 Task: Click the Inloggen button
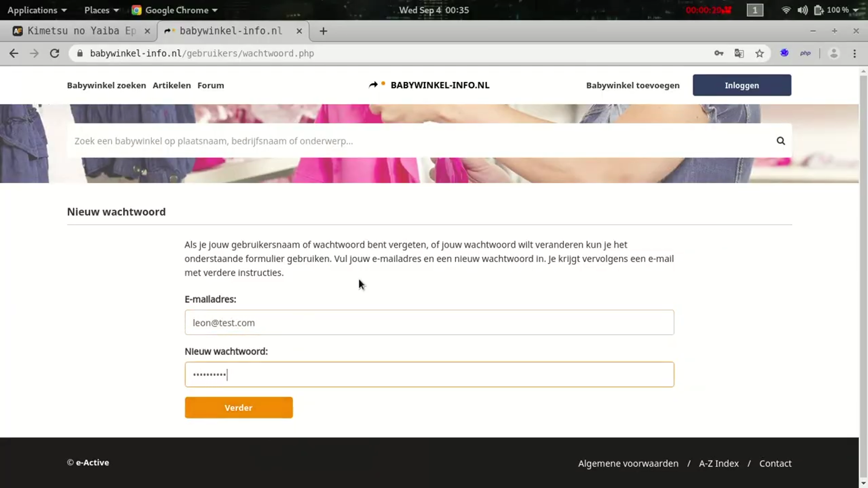pos(741,85)
